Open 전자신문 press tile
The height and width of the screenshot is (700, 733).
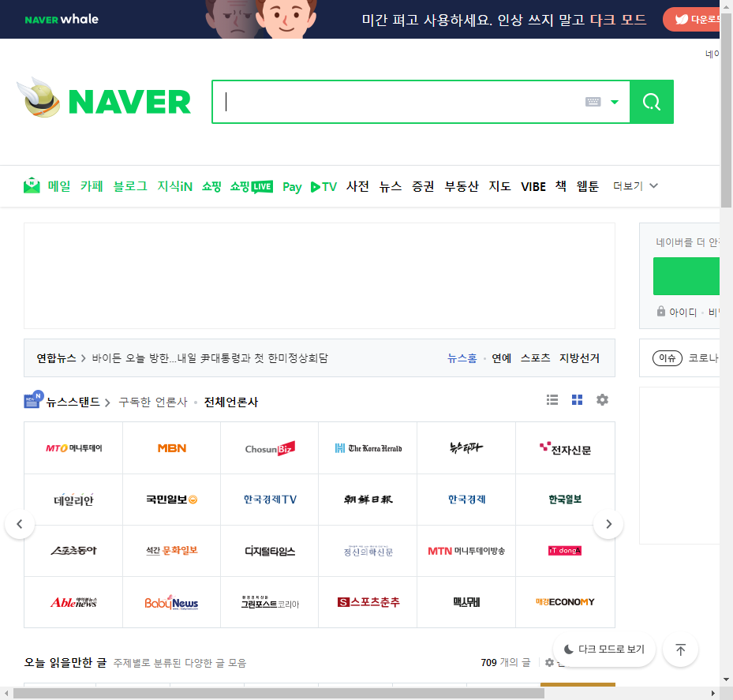pos(565,448)
